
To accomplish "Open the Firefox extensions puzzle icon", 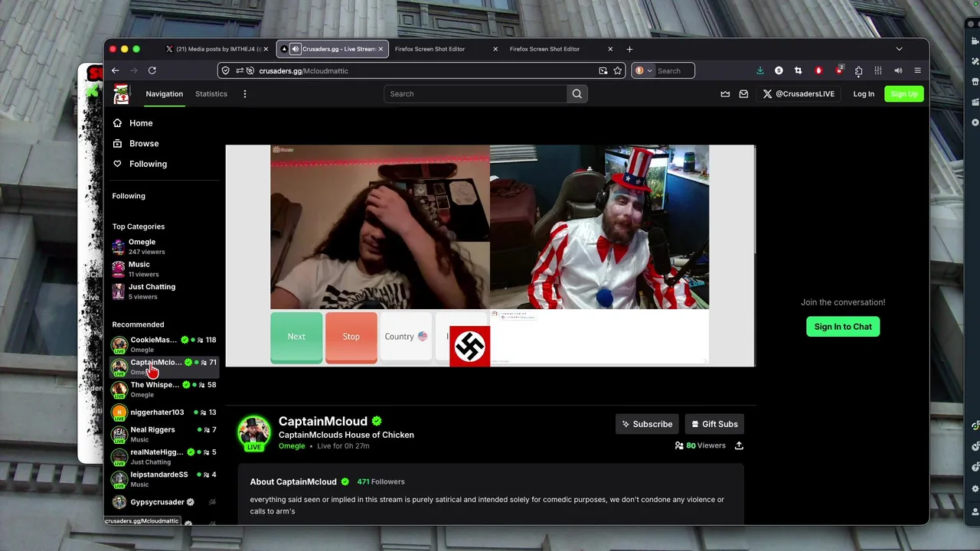I will tap(858, 70).
